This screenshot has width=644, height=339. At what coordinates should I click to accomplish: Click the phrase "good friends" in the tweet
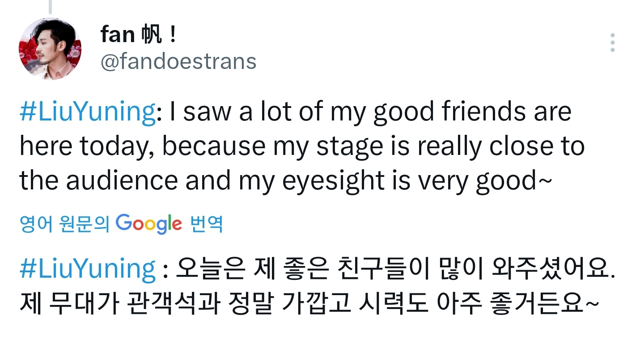coord(449,112)
